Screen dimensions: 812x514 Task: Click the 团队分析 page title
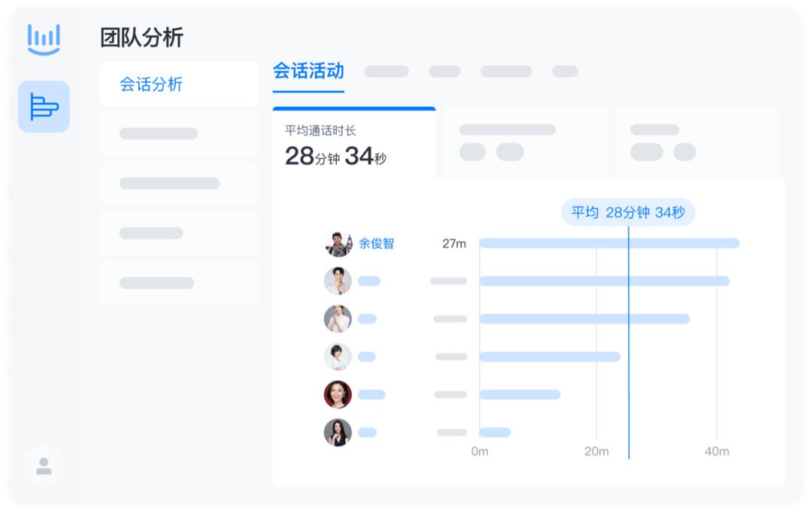(141, 38)
